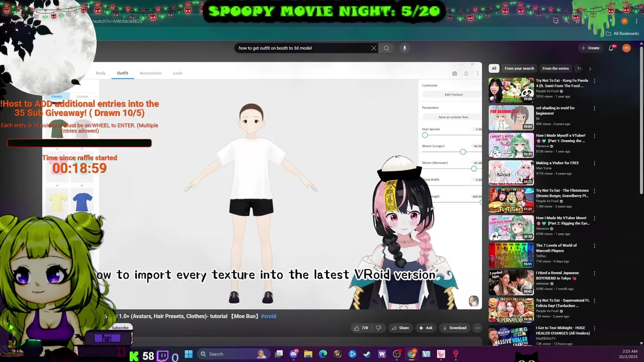Click the YouTube search magnifier button
This screenshot has width=644, height=362.
(x=386, y=48)
